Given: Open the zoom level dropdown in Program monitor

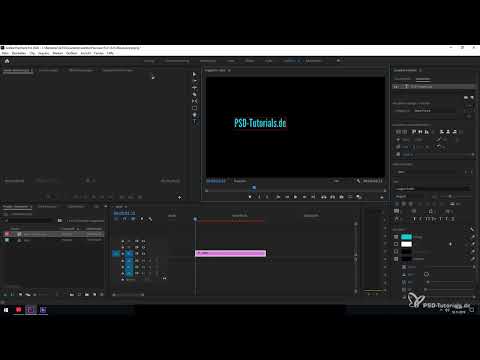Looking at the screenshot, I should (x=241, y=181).
